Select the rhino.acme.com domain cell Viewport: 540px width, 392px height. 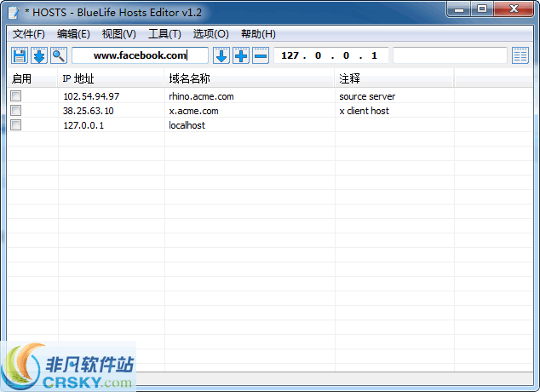coord(201,96)
